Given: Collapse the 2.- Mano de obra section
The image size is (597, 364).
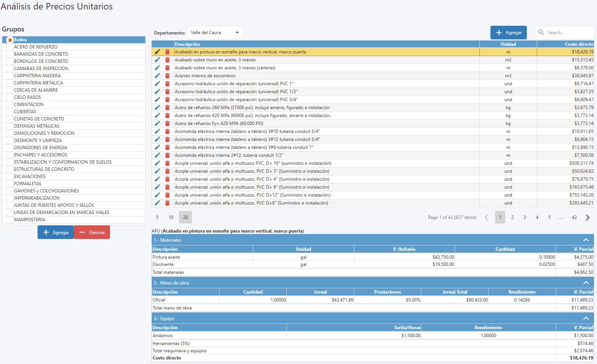Looking at the screenshot, I should click(586, 283).
